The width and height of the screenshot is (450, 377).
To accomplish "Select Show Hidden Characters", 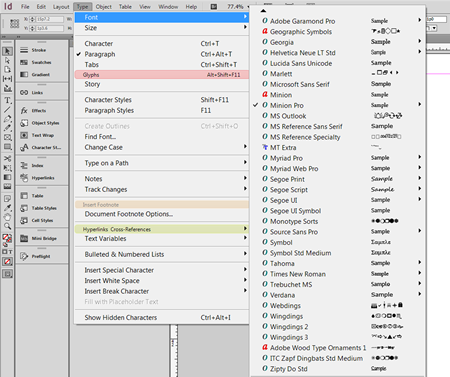I will point(162,317).
